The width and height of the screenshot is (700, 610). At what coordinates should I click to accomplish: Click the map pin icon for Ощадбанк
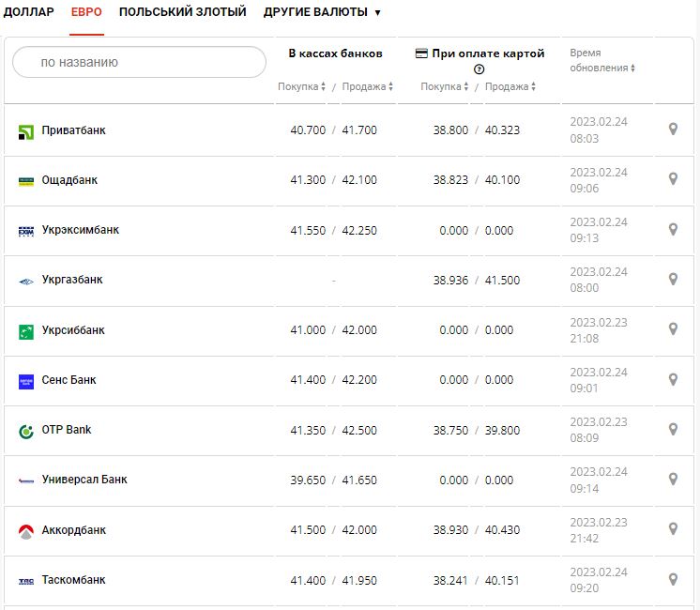pos(673,179)
